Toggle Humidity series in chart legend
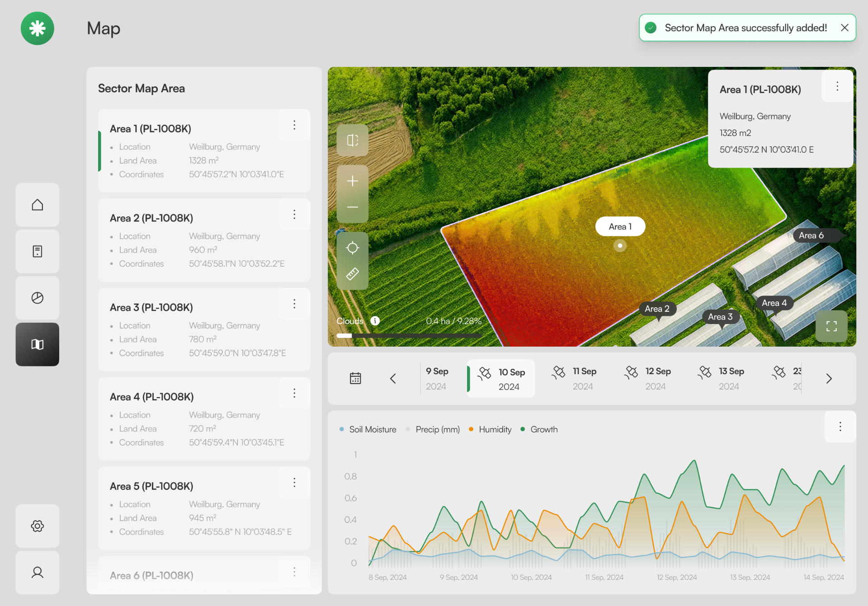 [x=490, y=429]
